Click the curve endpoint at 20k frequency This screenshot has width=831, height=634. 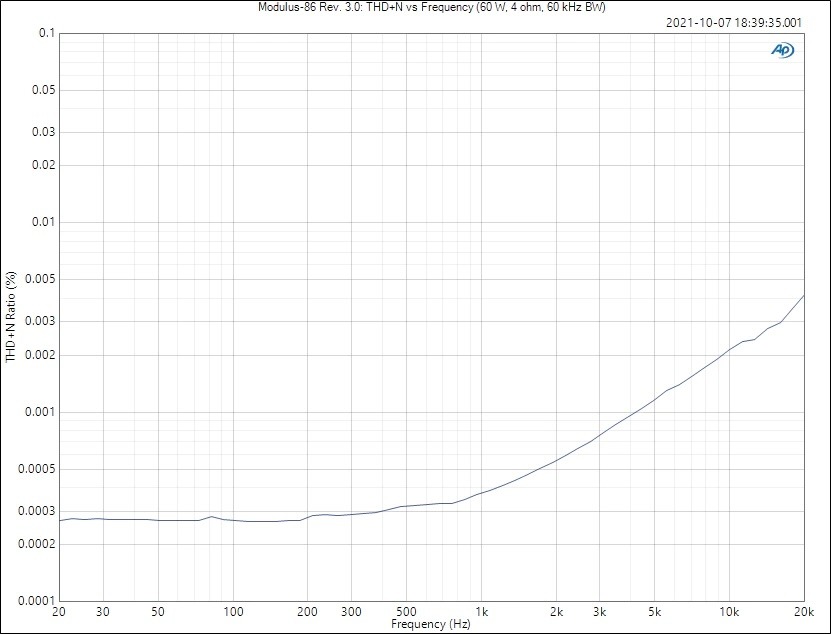[x=804, y=295]
